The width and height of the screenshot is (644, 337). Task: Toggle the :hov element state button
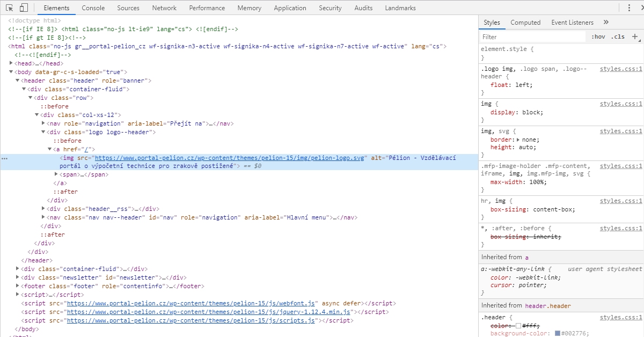point(598,36)
